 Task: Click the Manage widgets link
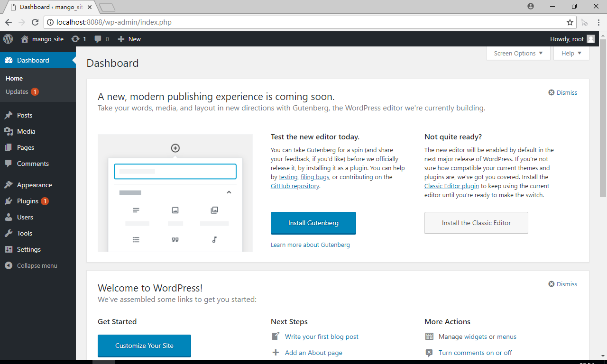tap(476, 337)
